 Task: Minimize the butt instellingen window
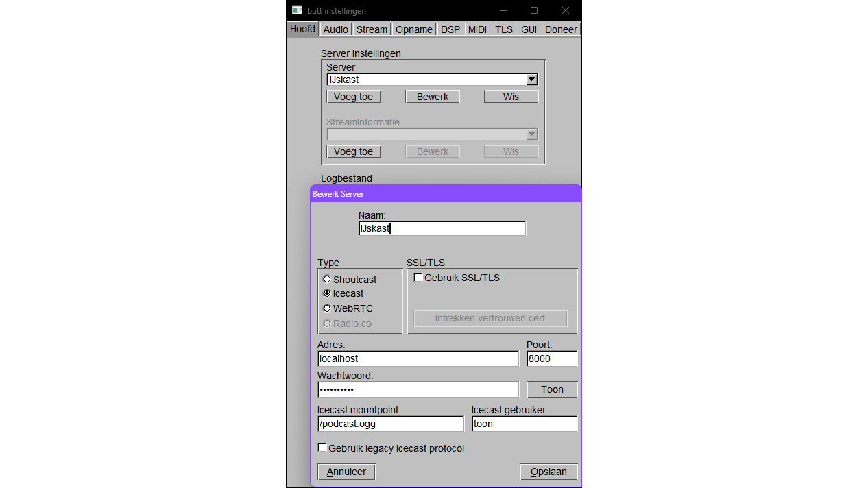[503, 10]
